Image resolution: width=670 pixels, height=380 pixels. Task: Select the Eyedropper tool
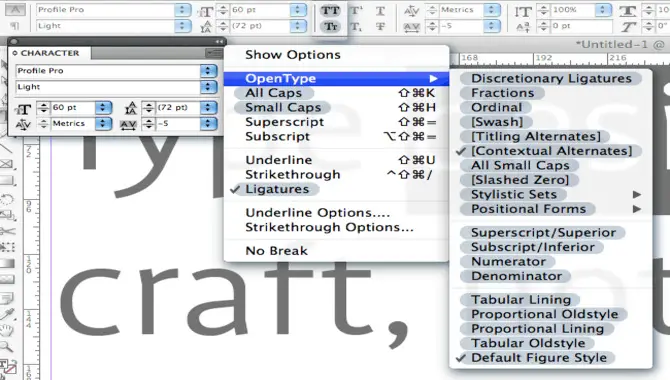click(7, 315)
